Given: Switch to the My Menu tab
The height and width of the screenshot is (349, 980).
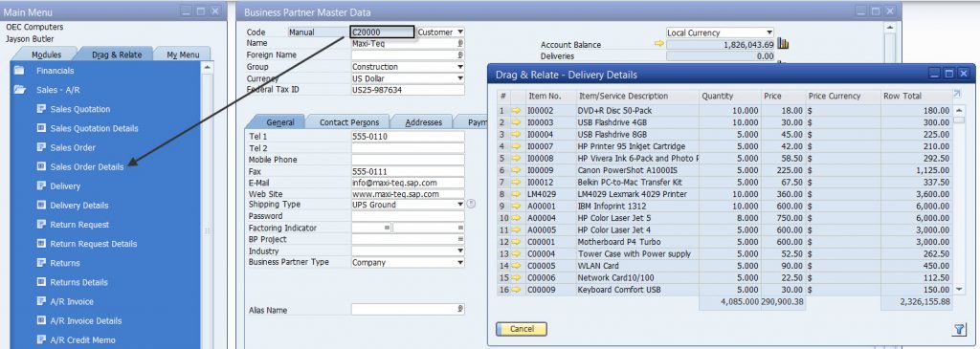Looking at the screenshot, I should [183, 55].
